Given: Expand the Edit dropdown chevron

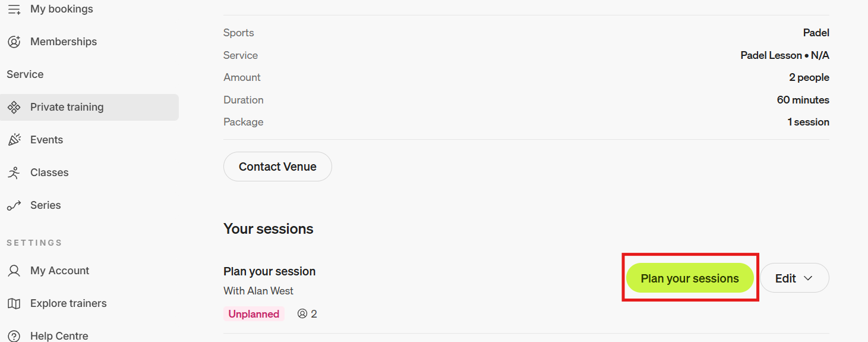Looking at the screenshot, I should pos(808,278).
